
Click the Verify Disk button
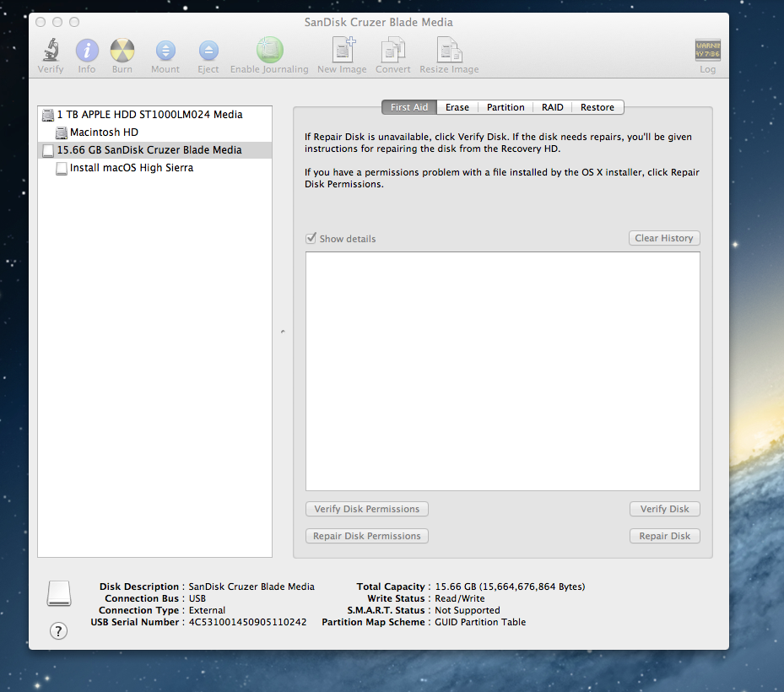[664, 509]
